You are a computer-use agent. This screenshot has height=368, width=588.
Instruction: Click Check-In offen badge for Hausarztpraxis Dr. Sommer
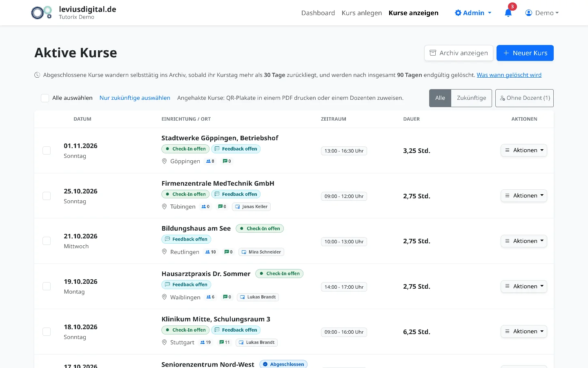[x=279, y=274]
